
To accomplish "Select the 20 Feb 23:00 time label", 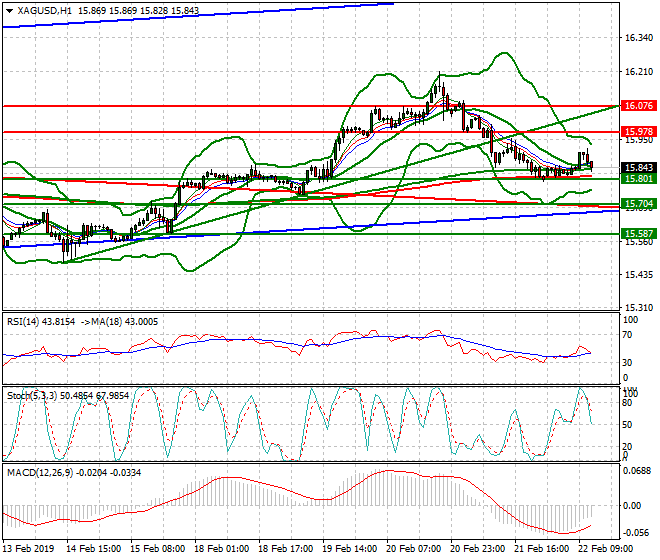I will pyautogui.click(x=477, y=549).
